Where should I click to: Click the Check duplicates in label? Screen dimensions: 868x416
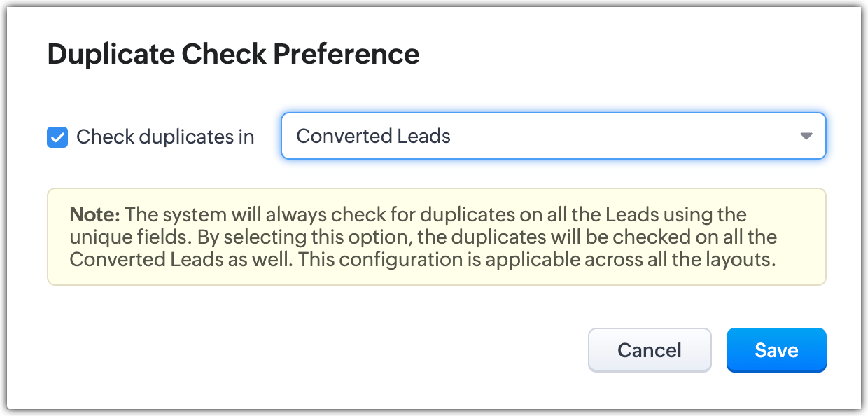tap(165, 137)
